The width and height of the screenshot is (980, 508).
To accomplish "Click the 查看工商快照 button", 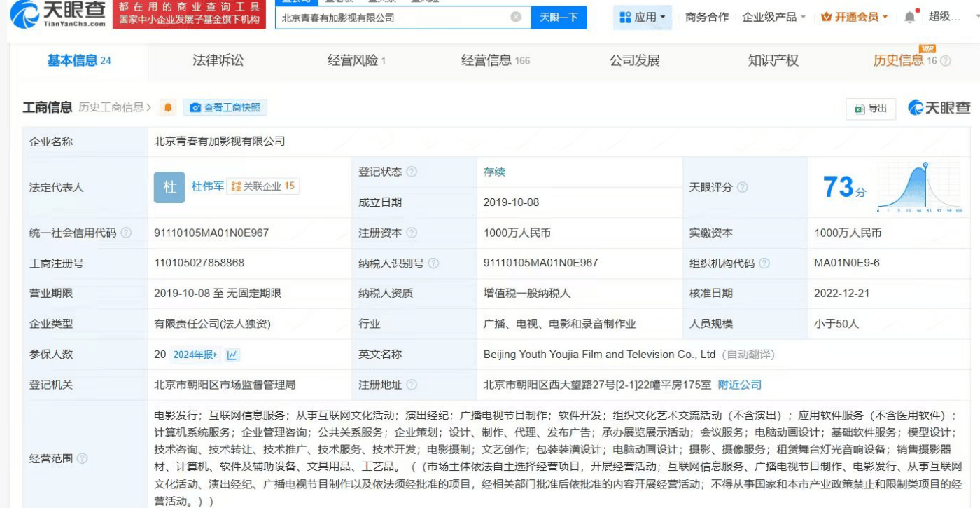I will (225, 108).
